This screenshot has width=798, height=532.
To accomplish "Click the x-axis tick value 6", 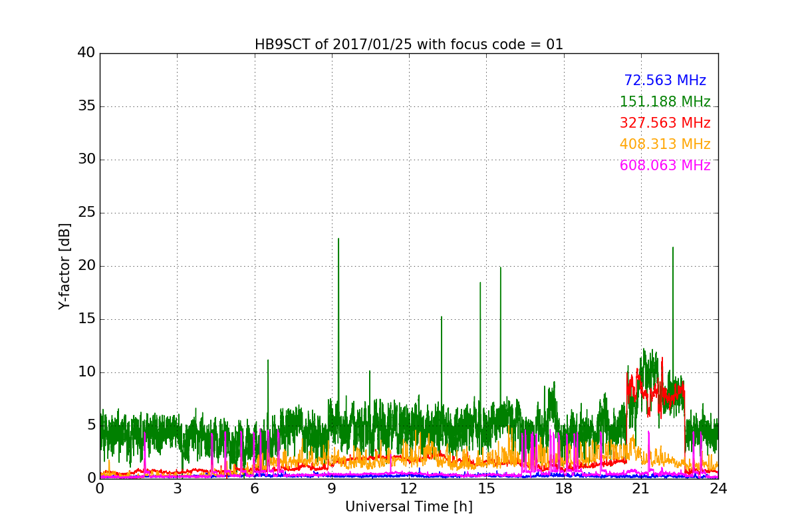I will click(x=254, y=488).
